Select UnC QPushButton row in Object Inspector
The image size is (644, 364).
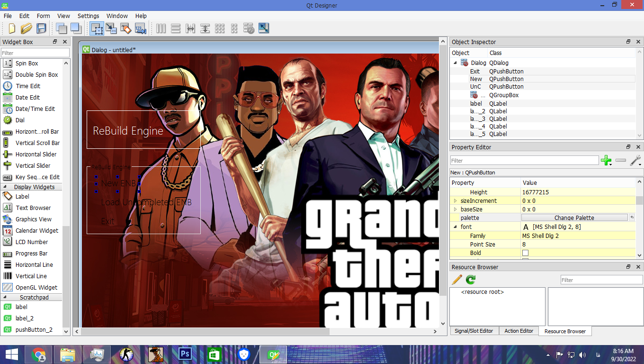click(543, 87)
